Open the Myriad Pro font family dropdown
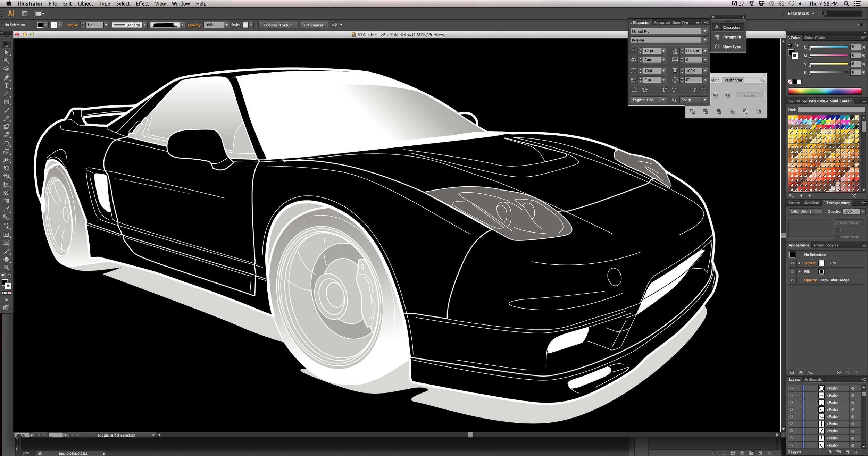Image resolution: width=868 pixels, height=456 pixels. (x=705, y=31)
